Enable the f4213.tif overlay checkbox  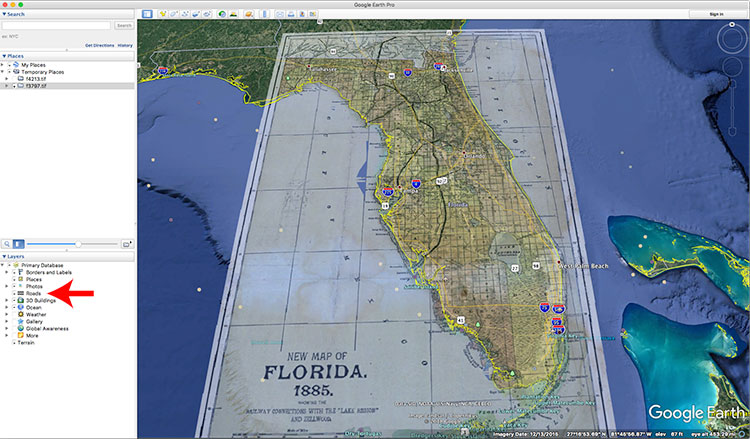14,79
